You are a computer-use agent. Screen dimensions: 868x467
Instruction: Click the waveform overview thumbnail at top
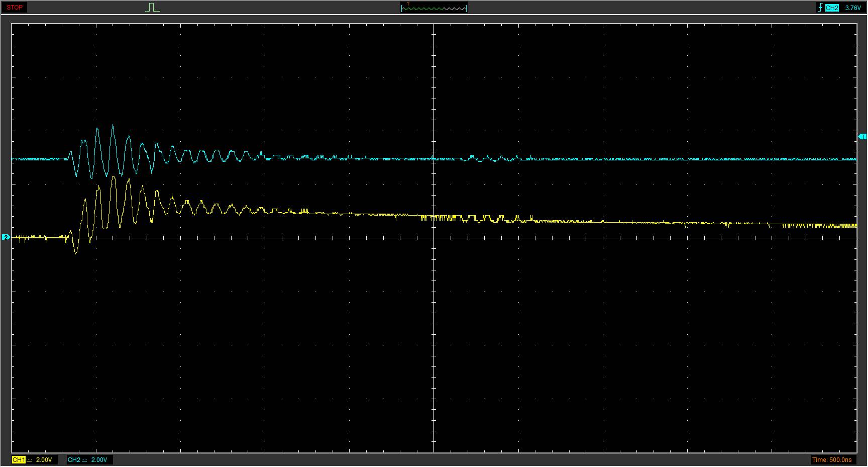point(434,8)
